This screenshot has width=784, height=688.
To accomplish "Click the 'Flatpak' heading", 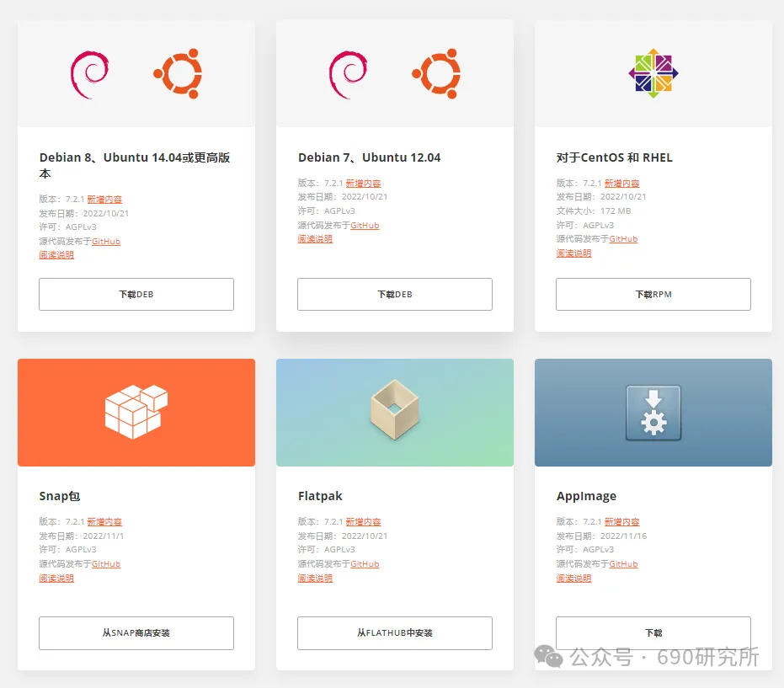I will click(320, 496).
